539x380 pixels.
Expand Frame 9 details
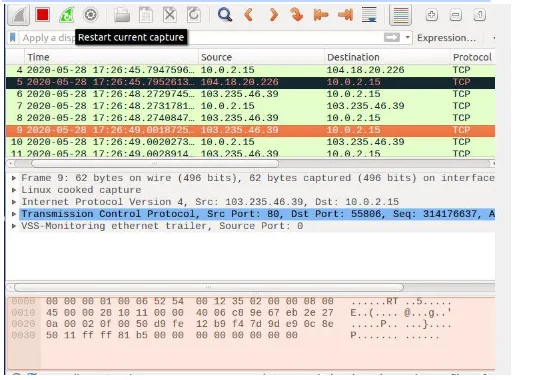(14, 178)
